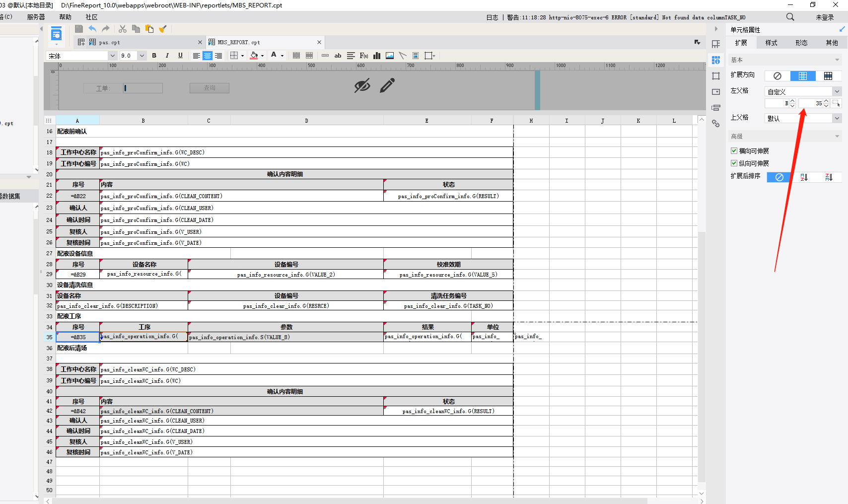The width and height of the screenshot is (848, 504).
Task: Open the floating element panel icon
Action: click(715, 76)
